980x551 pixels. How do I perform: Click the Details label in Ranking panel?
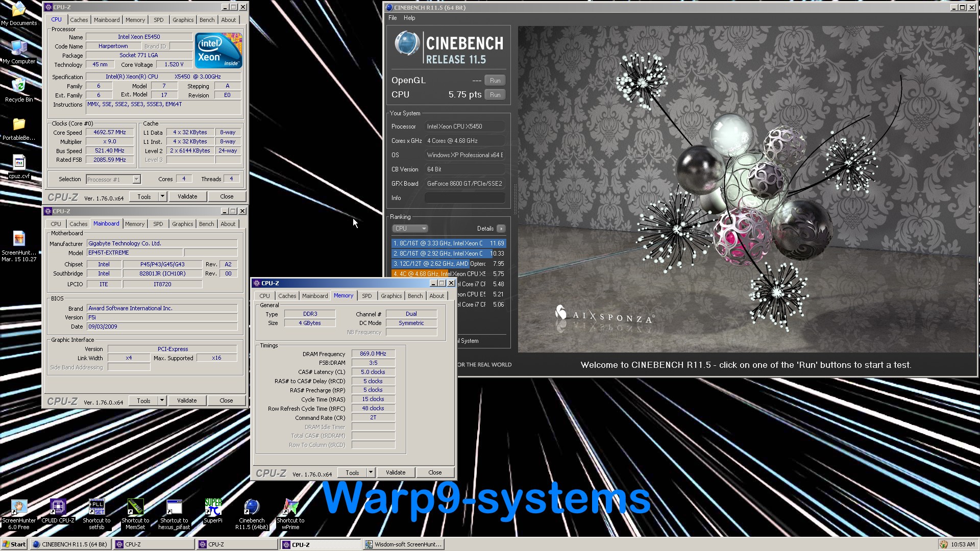coord(485,229)
